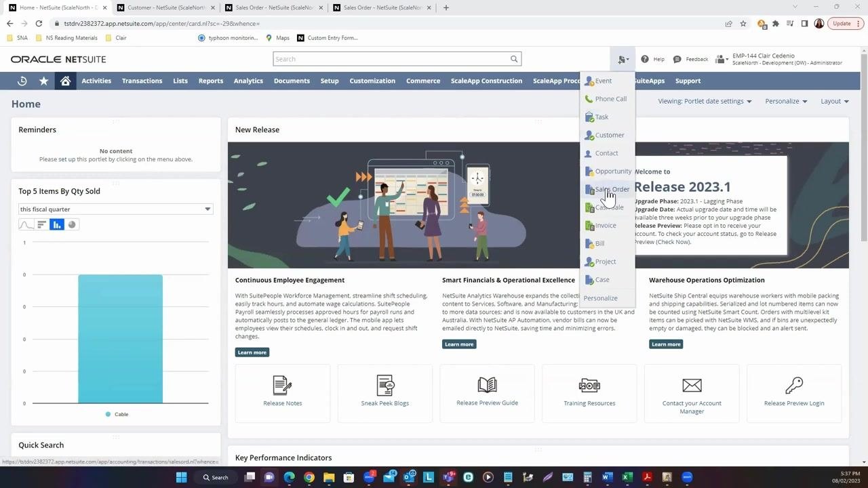Click the global Search input field
This screenshot has height=488, width=868.
pos(391,59)
